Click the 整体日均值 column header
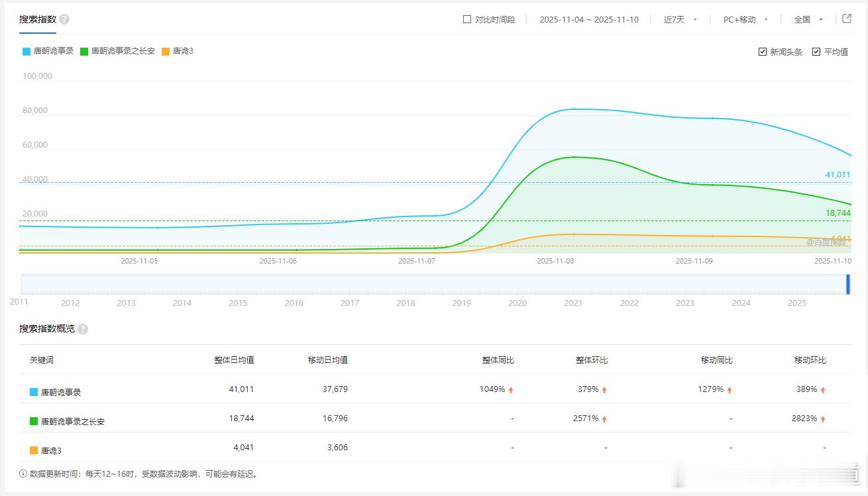 (x=234, y=360)
